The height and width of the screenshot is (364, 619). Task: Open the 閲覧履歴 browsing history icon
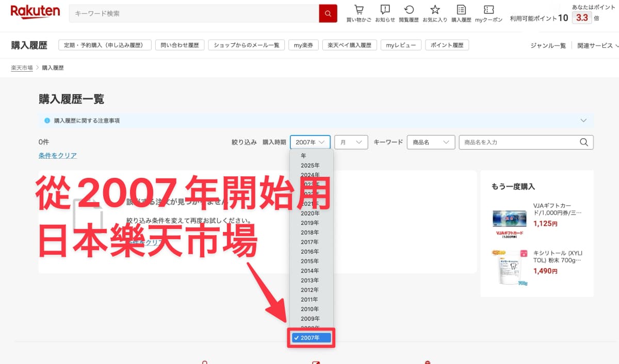tap(409, 13)
